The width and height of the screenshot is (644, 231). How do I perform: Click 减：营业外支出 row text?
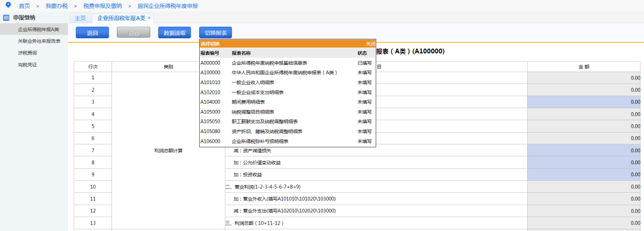click(x=284, y=211)
